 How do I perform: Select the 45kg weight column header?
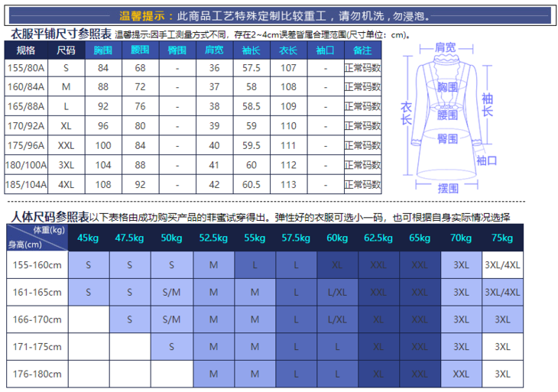pyautogui.click(x=89, y=238)
